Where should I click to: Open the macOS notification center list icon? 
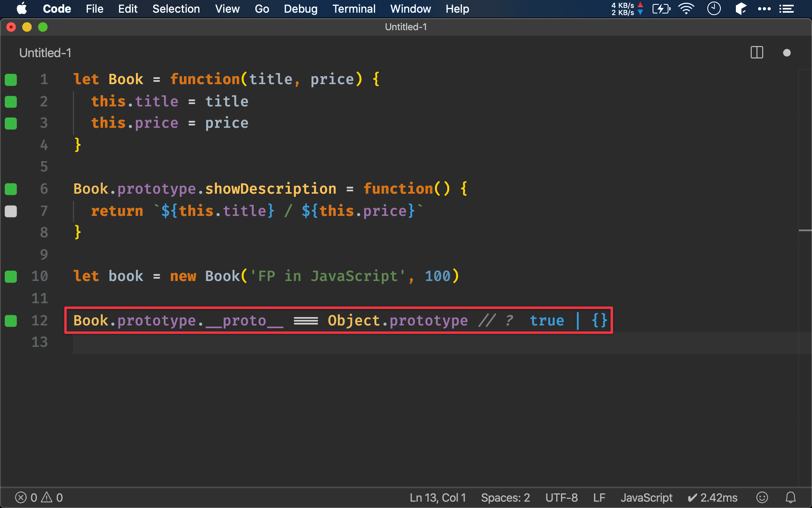[787, 9]
